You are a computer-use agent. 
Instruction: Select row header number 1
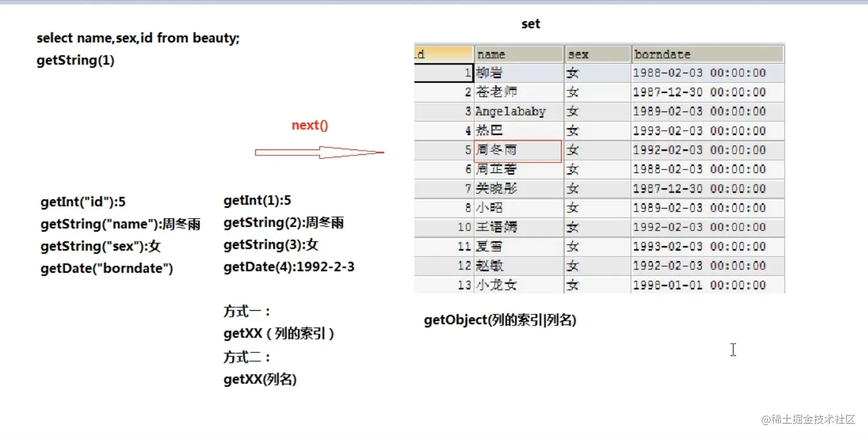[x=444, y=73]
